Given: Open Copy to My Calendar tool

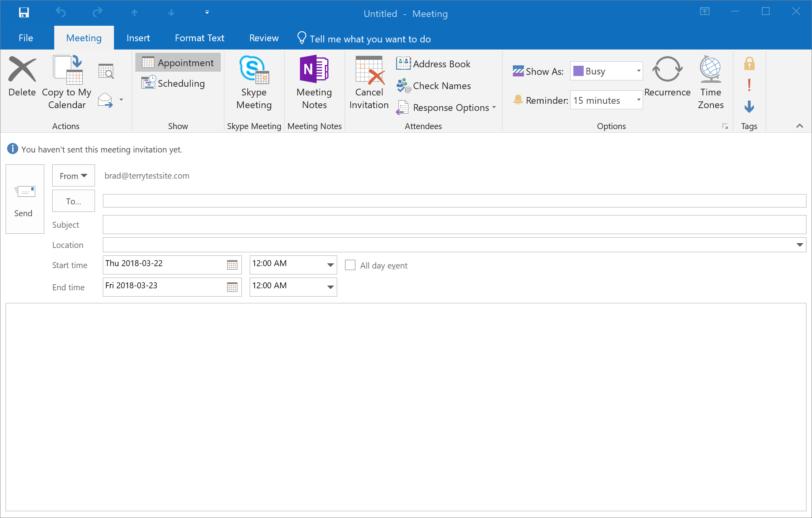Looking at the screenshot, I should (x=66, y=83).
